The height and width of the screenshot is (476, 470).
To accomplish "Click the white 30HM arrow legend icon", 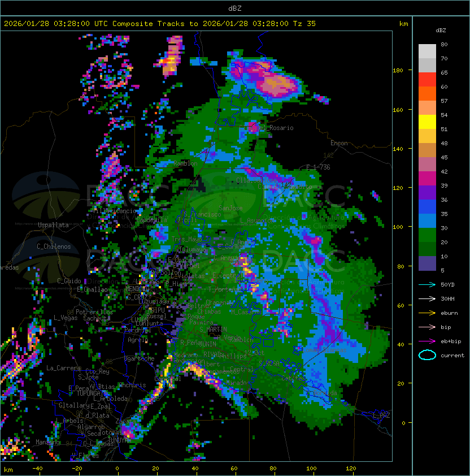I will [427, 298].
